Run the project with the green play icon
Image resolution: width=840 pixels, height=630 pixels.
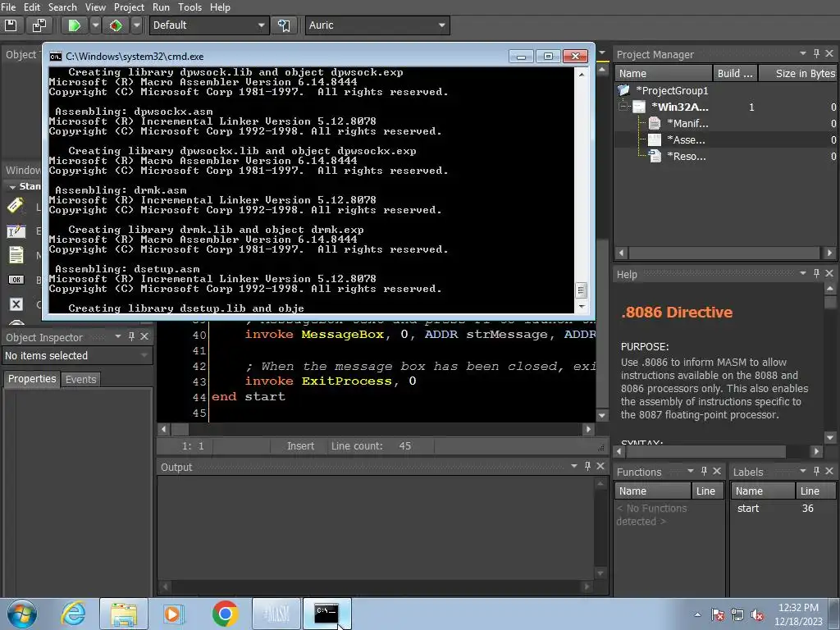point(74,25)
